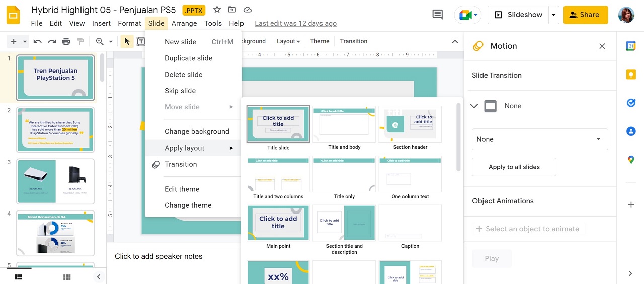Click Apply to all slides button
This screenshot has width=644, height=284.
pyautogui.click(x=514, y=167)
